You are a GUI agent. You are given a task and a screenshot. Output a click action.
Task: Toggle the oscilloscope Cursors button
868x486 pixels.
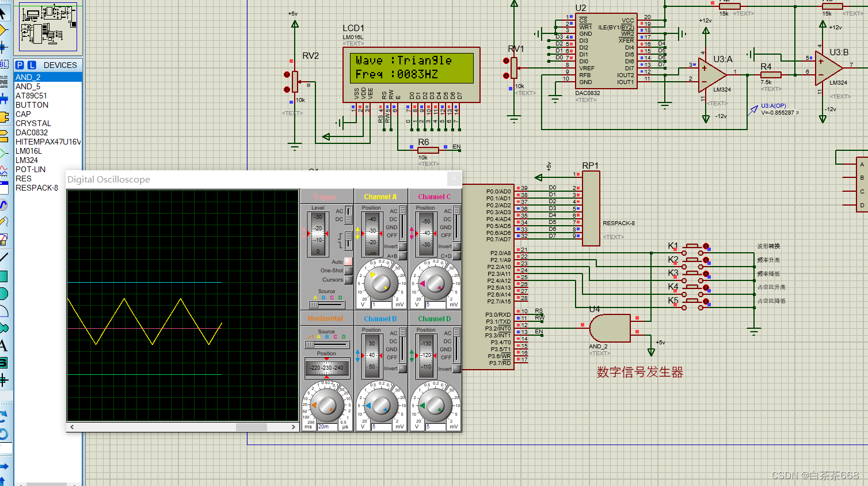(348, 280)
